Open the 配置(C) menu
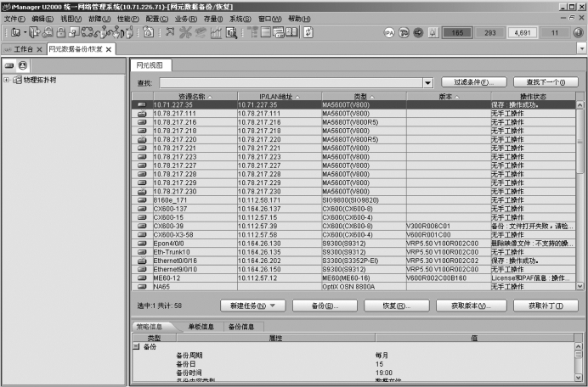This screenshot has height=387, width=588. coord(156,19)
